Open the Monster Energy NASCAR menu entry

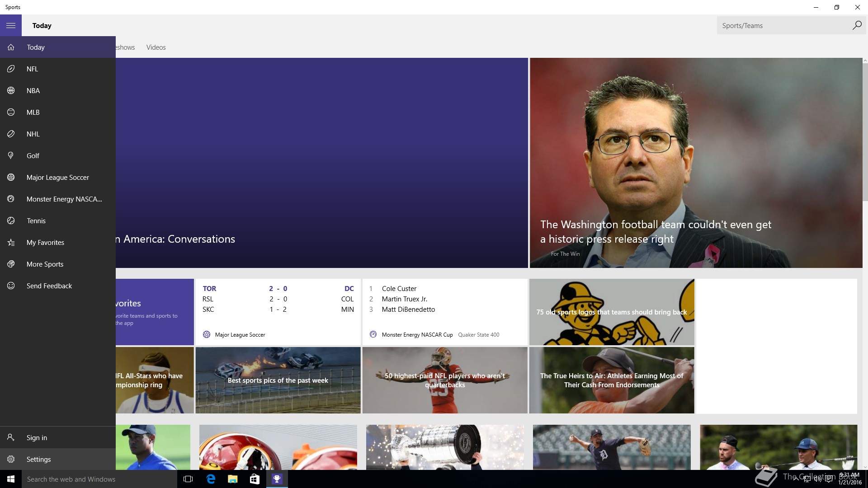click(x=58, y=199)
